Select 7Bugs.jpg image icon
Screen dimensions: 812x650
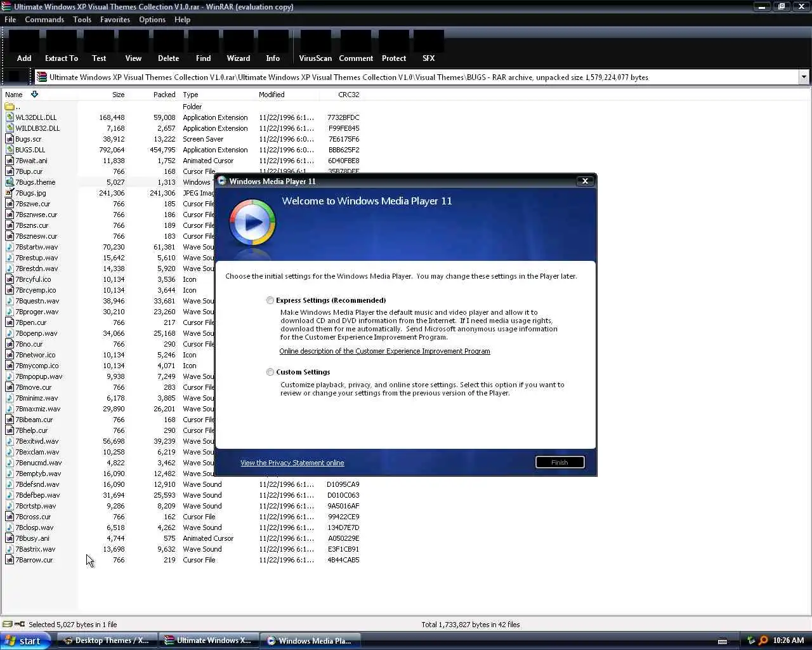[10, 193]
